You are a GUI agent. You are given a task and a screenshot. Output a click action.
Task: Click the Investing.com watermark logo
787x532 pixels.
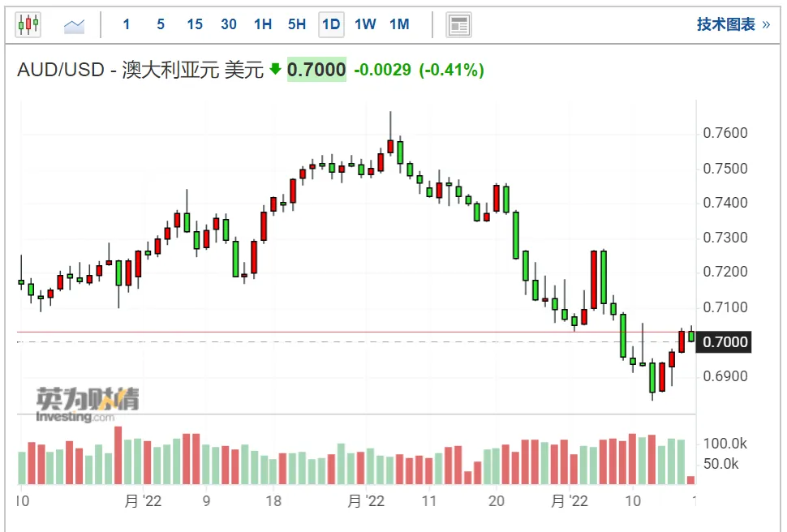(88, 405)
